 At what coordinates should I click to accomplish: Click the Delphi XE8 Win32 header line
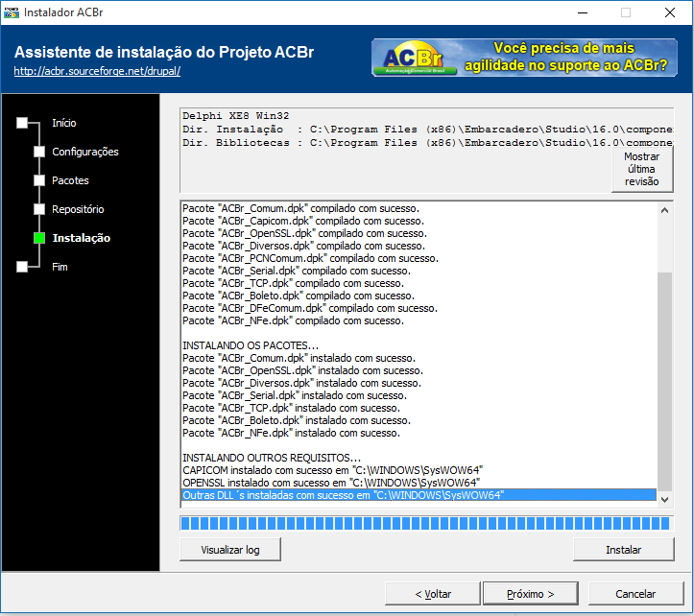(x=236, y=116)
